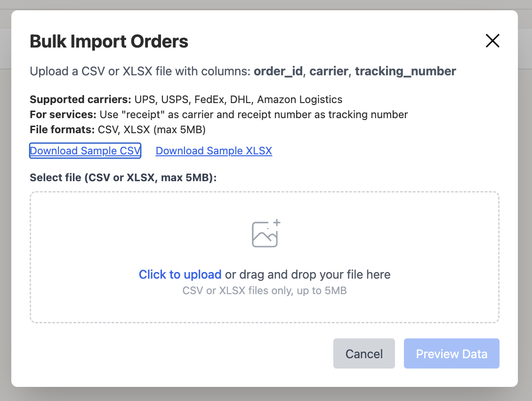Click the Preview Data button
This screenshot has width=532, height=401.
(x=451, y=353)
